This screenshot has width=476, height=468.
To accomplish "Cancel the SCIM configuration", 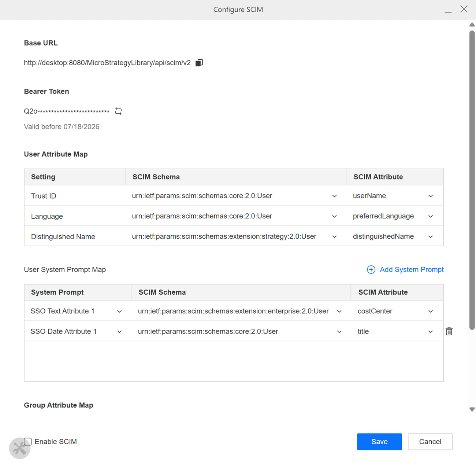I will coord(430,442).
